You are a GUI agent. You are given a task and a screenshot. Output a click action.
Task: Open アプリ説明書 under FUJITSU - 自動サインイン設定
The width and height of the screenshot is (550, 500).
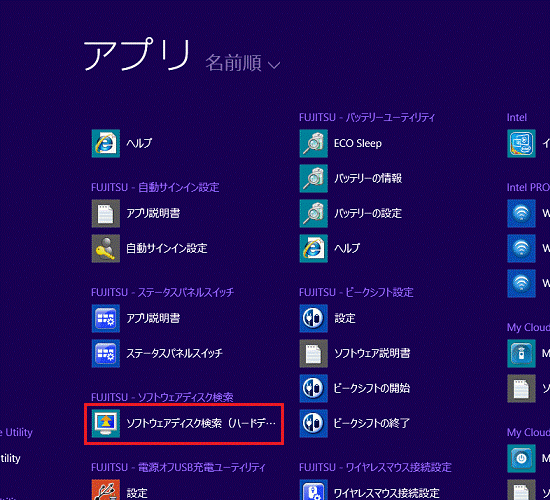point(136,213)
